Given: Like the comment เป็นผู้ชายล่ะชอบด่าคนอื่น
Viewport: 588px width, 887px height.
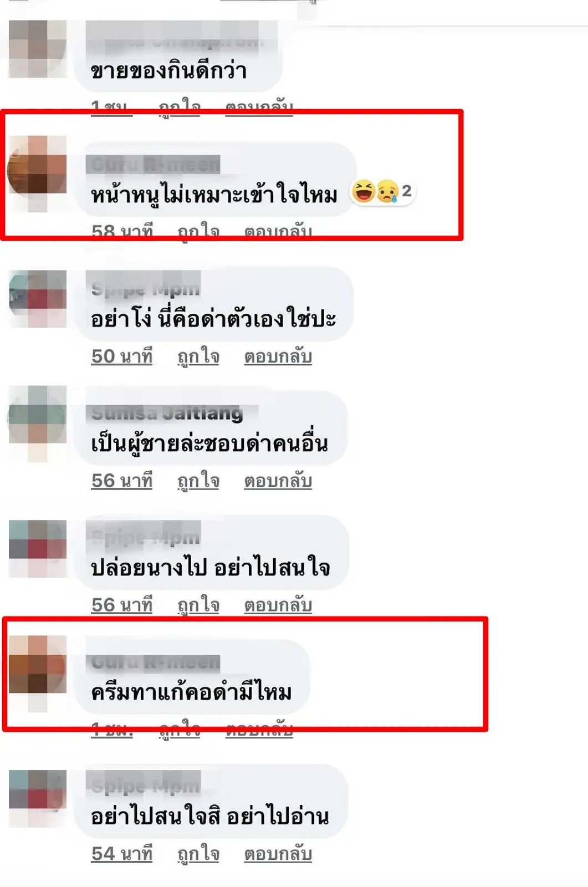Looking at the screenshot, I should pos(198,481).
